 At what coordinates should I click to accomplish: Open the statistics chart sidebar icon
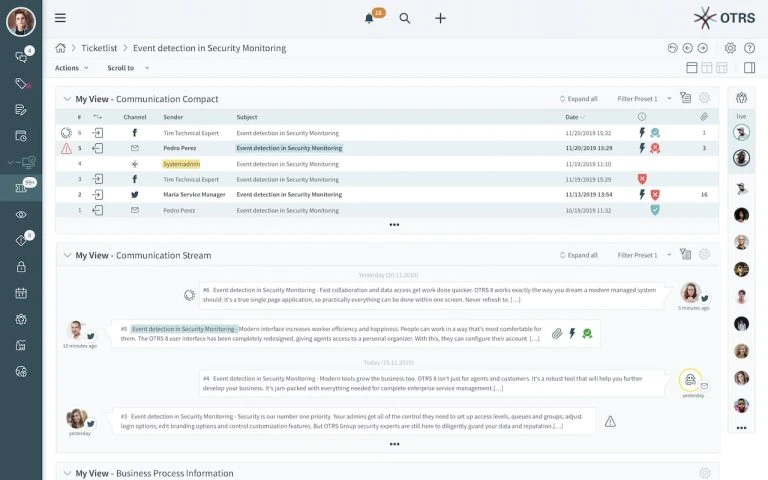coord(21,346)
